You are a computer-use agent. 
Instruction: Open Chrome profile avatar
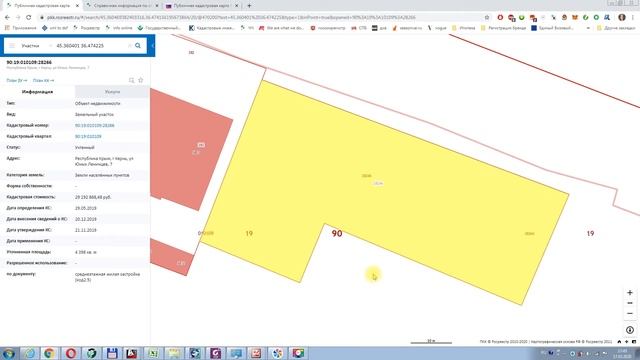click(622, 18)
